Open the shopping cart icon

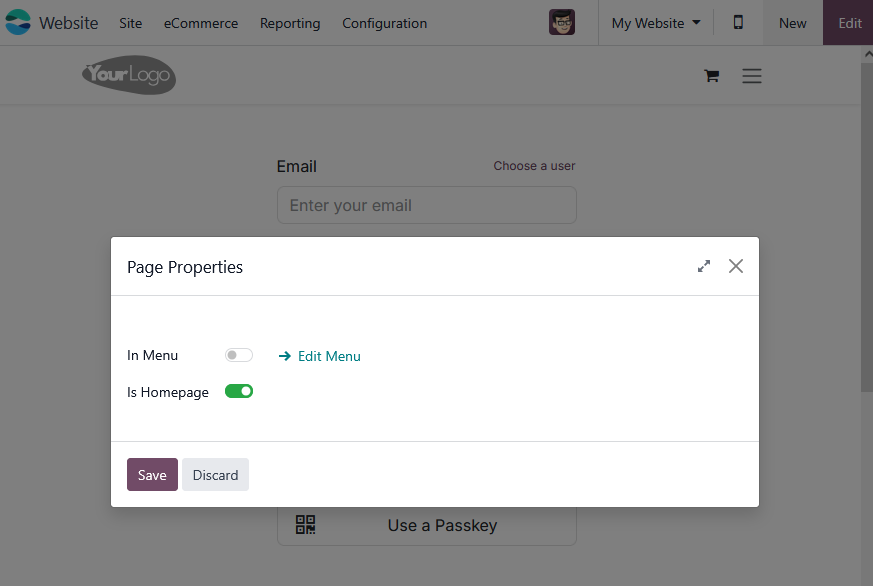712,75
